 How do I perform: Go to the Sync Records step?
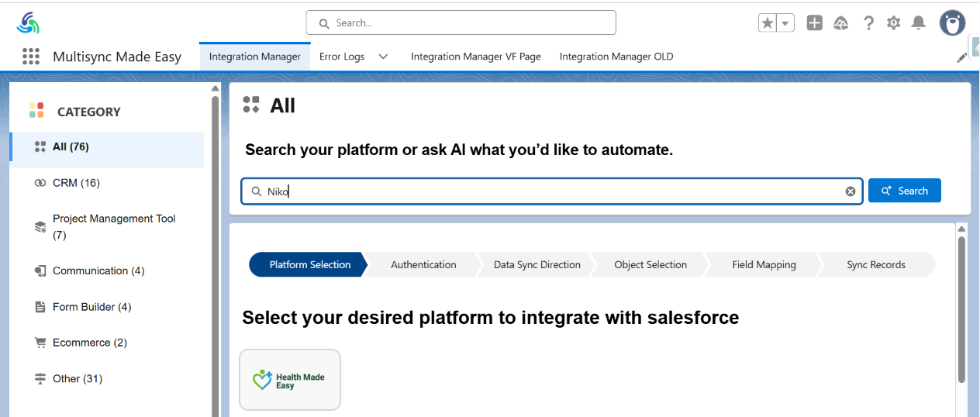876,264
